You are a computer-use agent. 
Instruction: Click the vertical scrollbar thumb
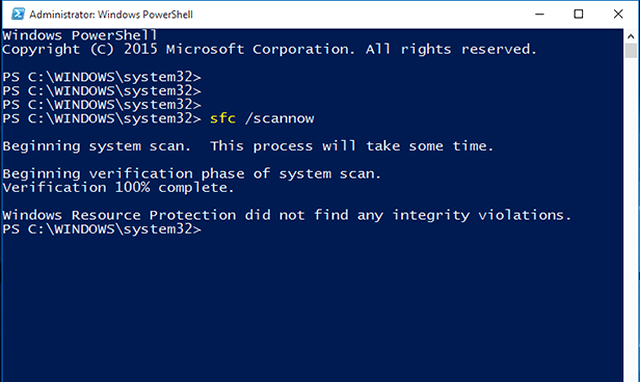[631, 51]
